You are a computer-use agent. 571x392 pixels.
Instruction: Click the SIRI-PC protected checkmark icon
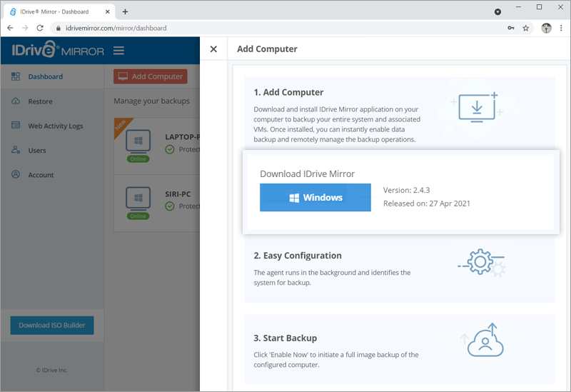(170, 206)
